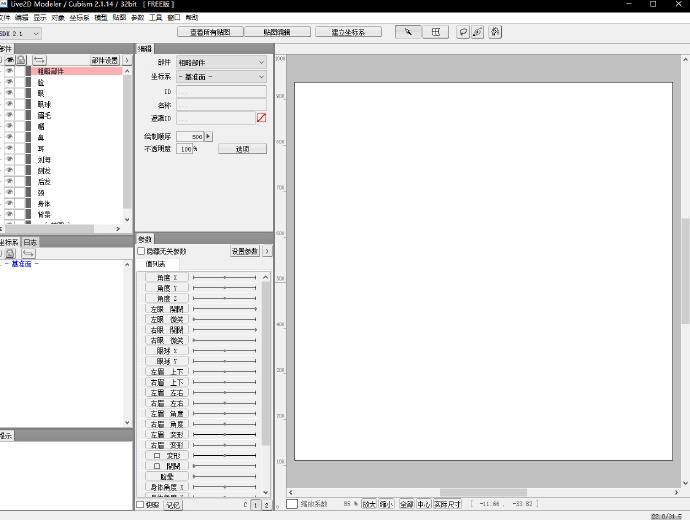Click the lock icon in coordinate system panel
The width and height of the screenshot is (690, 520).
[x=11, y=253]
